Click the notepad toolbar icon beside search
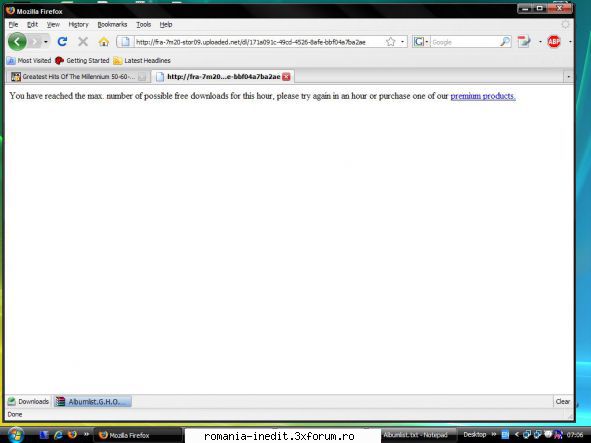This screenshot has height=443, width=591. click(524, 41)
